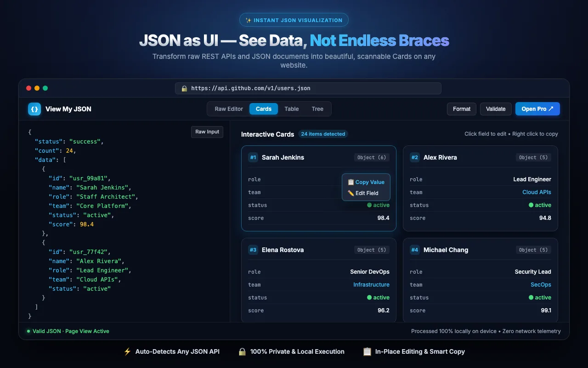Screen dimensions: 588x368
Task: Click Elena Rostova's role value Senior DevOps
Action: coord(370,272)
